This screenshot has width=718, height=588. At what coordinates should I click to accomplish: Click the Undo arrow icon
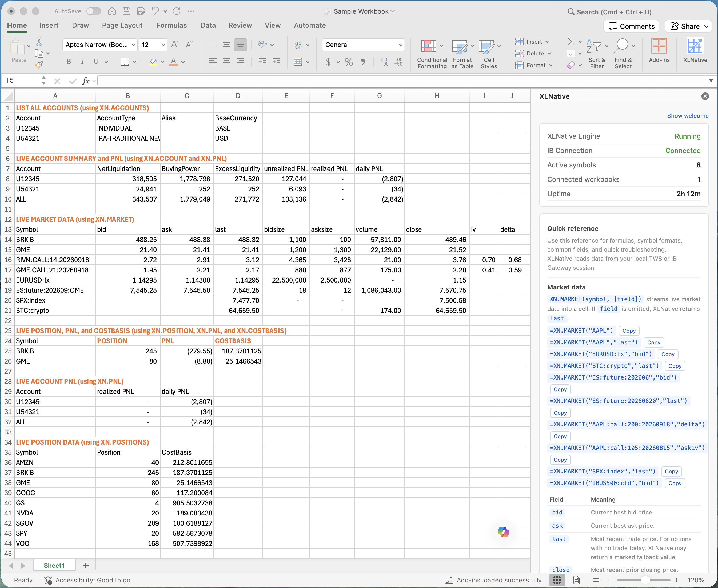[x=155, y=11]
